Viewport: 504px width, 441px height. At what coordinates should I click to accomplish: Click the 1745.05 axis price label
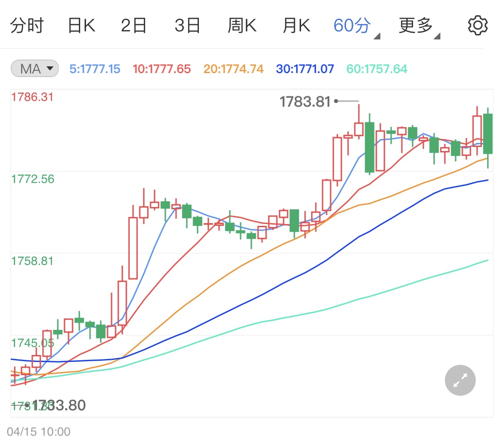pyautogui.click(x=33, y=343)
